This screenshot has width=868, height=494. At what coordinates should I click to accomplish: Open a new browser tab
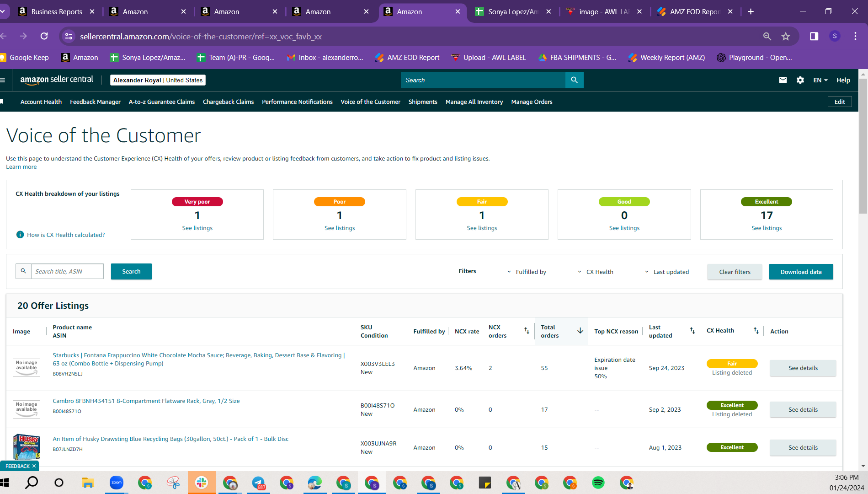click(751, 11)
